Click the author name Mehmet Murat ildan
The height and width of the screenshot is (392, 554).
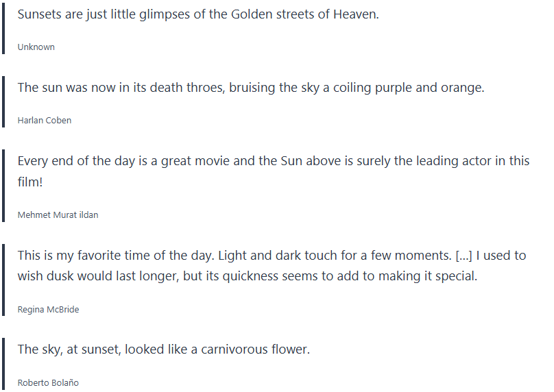point(58,215)
